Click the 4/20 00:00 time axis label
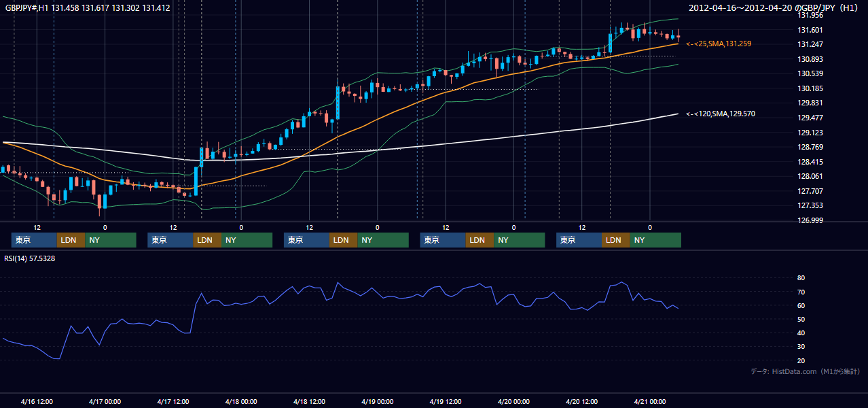The image size is (868, 408). [513, 401]
